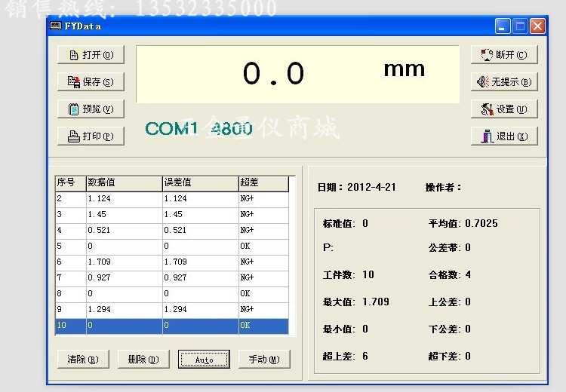Select row 8 with OK status
The image size is (566, 392).
tap(172, 293)
